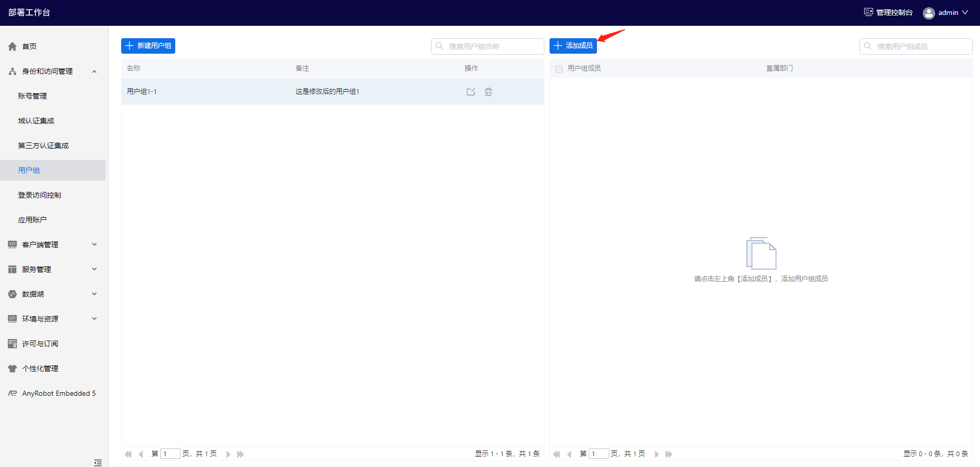Screen dimensions: 980x467
Task: Click 备注 column header
Action: (x=302, y=68)
